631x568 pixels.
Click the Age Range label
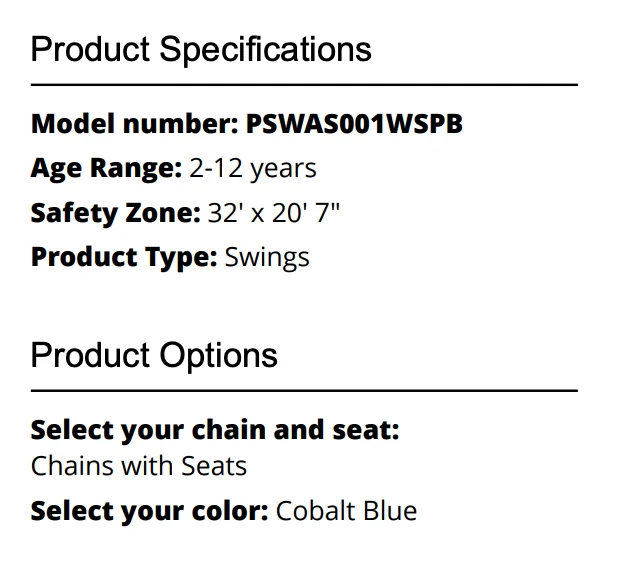107,168
